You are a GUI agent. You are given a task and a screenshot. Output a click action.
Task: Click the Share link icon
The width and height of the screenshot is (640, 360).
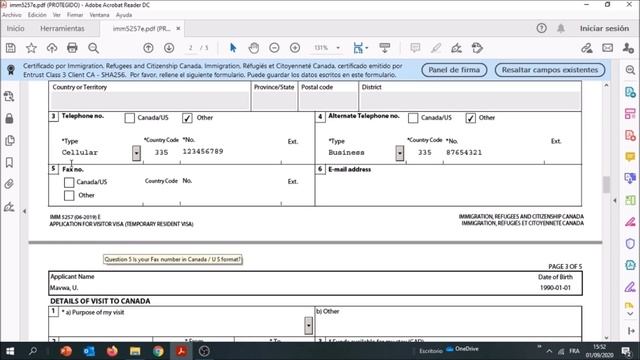click(587, 48)
